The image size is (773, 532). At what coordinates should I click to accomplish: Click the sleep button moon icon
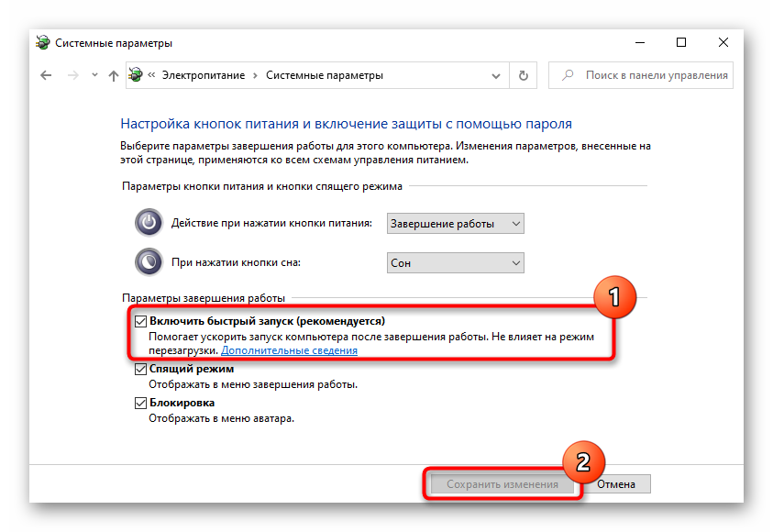pos(149,261)
